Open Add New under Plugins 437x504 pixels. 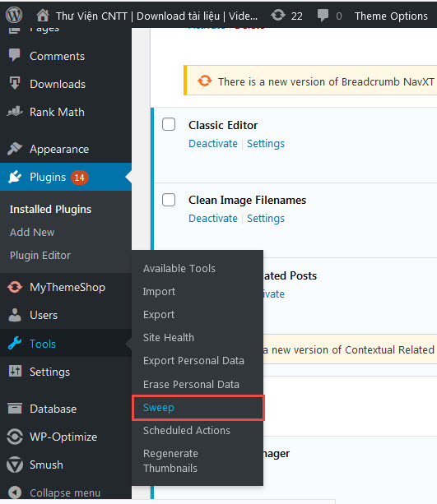coord(32,232)
